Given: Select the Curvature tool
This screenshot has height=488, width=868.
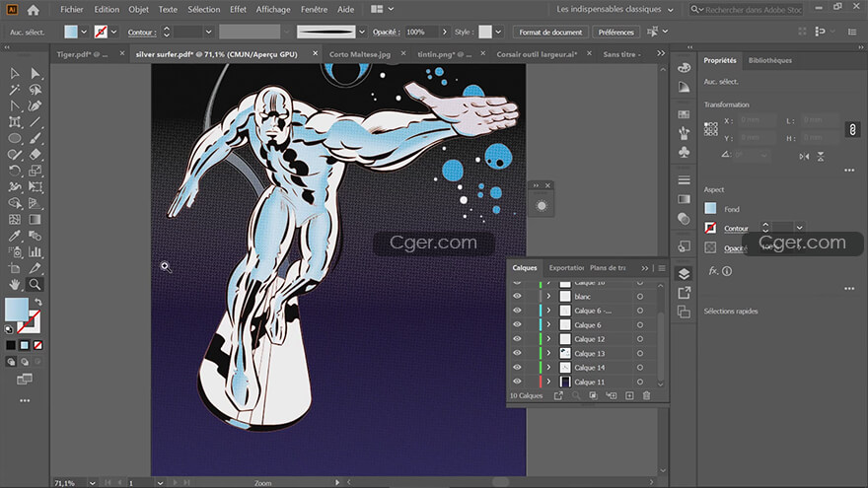Looking at the screenshot, I should coord(35,105).
